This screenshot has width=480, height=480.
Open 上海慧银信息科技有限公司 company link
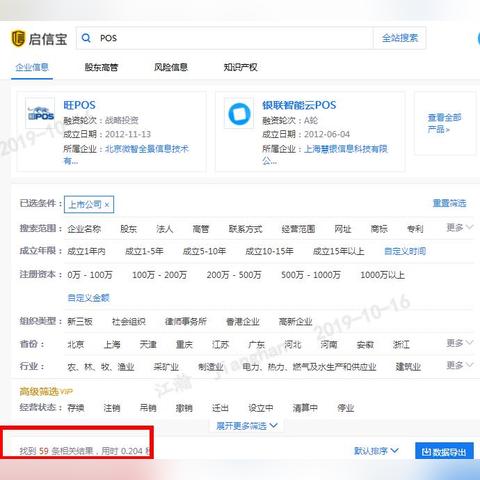click(346, 149)
